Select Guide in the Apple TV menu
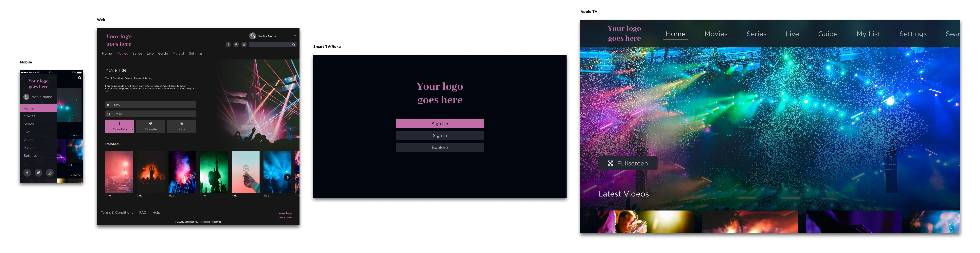Viewport: 980px width, 253px height. pos(828,34)
